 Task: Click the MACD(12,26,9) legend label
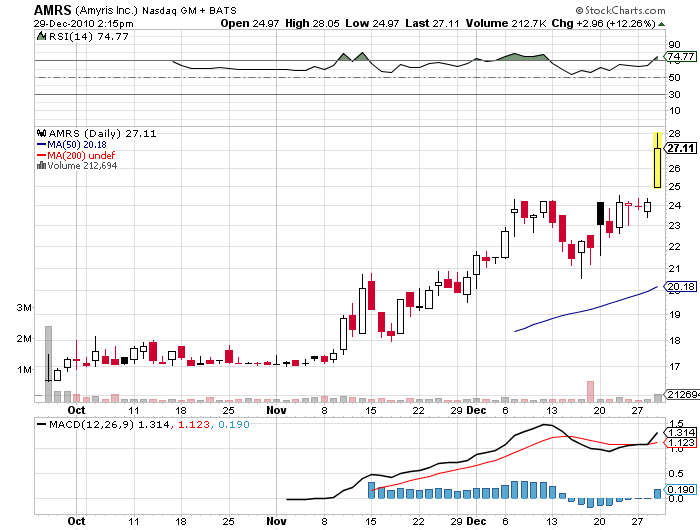[92, 424]
